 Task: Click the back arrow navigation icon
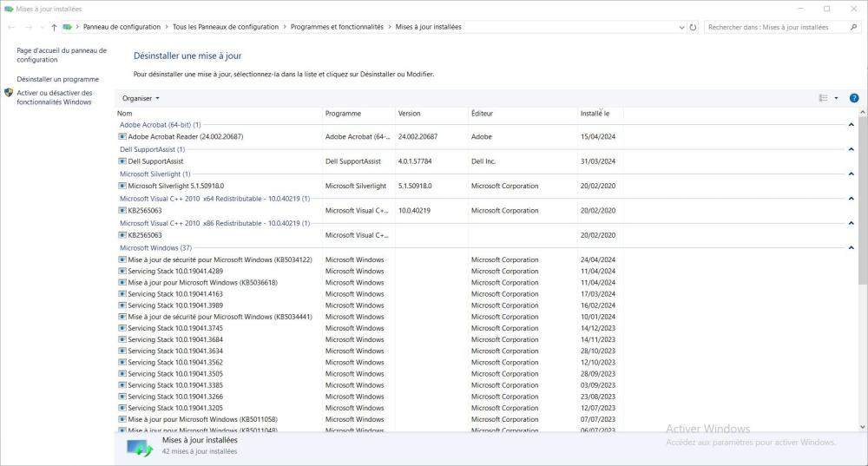click(10, 27)
